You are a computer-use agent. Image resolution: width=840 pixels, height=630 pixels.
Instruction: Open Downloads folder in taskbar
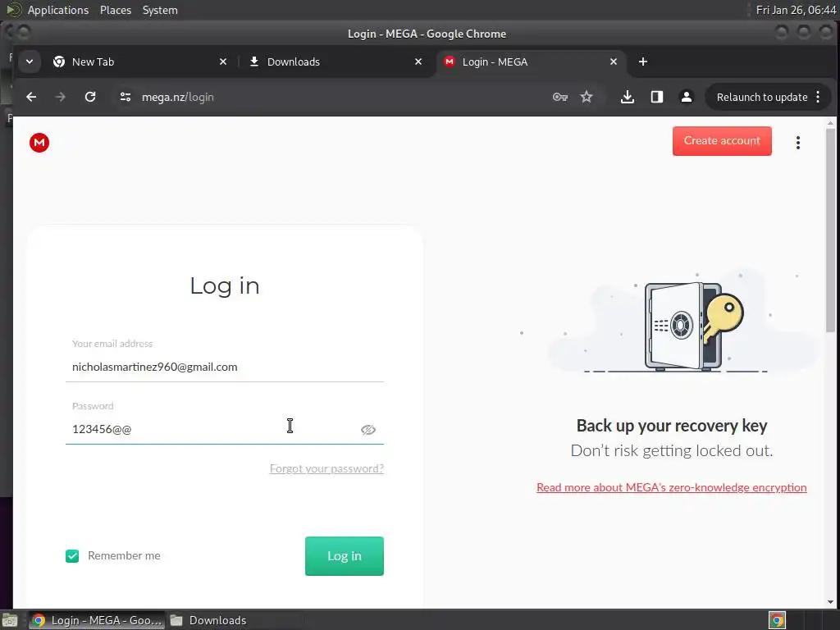[x=208, y=620]
